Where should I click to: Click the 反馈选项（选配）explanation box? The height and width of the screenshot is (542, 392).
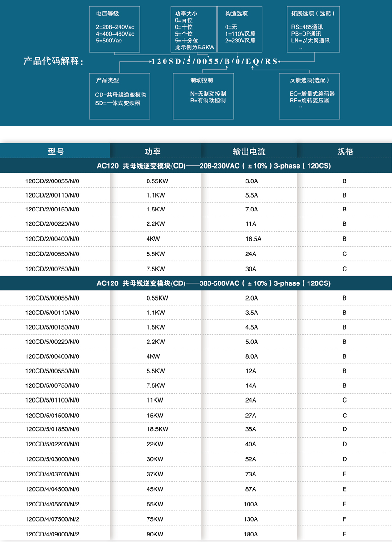309,96
